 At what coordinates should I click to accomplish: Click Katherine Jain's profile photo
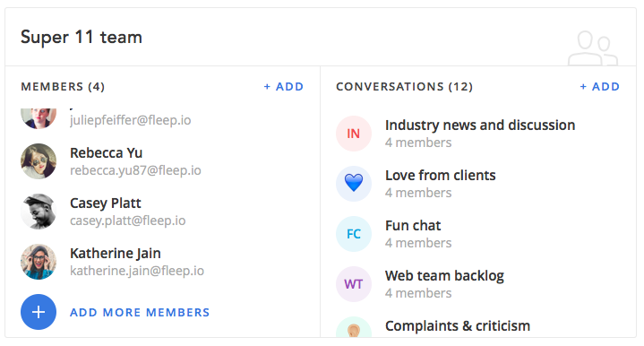[39, 262]
